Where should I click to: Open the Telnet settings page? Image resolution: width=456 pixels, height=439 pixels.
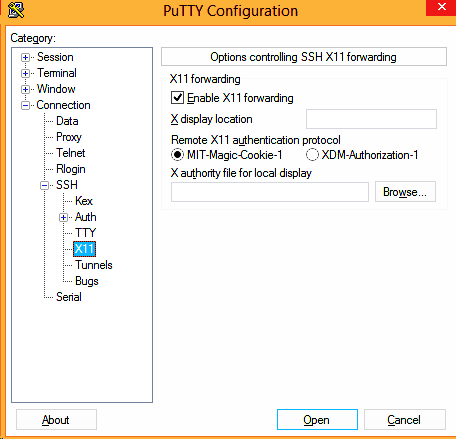[x=70, y=153]
